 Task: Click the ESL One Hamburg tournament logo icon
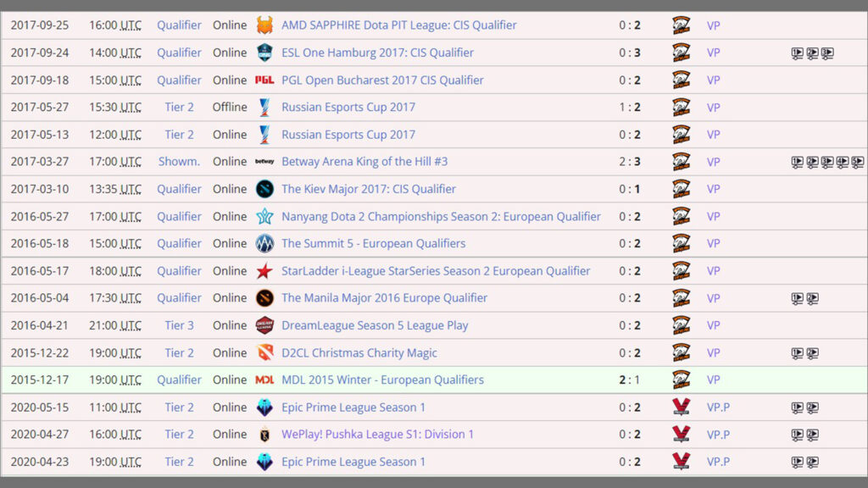click(x=264, y=53)
